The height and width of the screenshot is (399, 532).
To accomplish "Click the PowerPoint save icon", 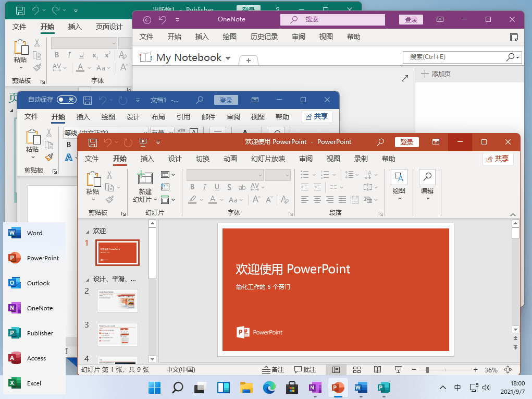I will (93, 142).
